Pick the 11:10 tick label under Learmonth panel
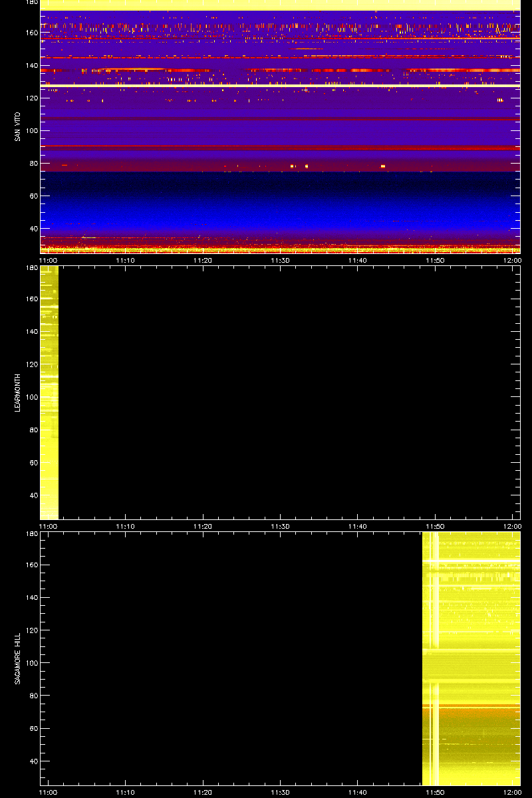Image resolution: width=532 pixels, height=798 pixels. click(126, 526)
